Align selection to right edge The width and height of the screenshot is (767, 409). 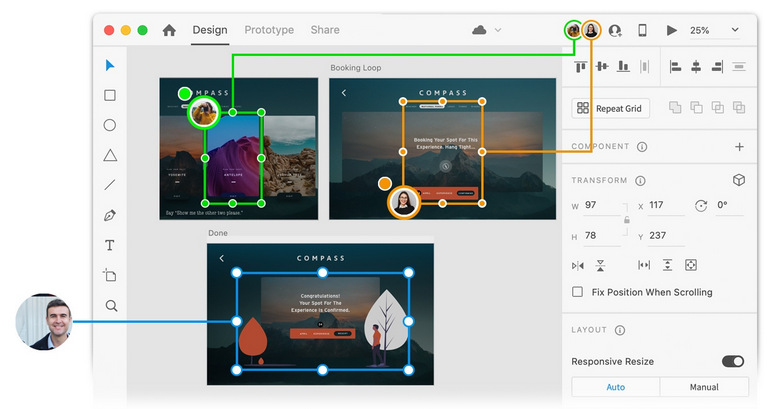[718, 67]
